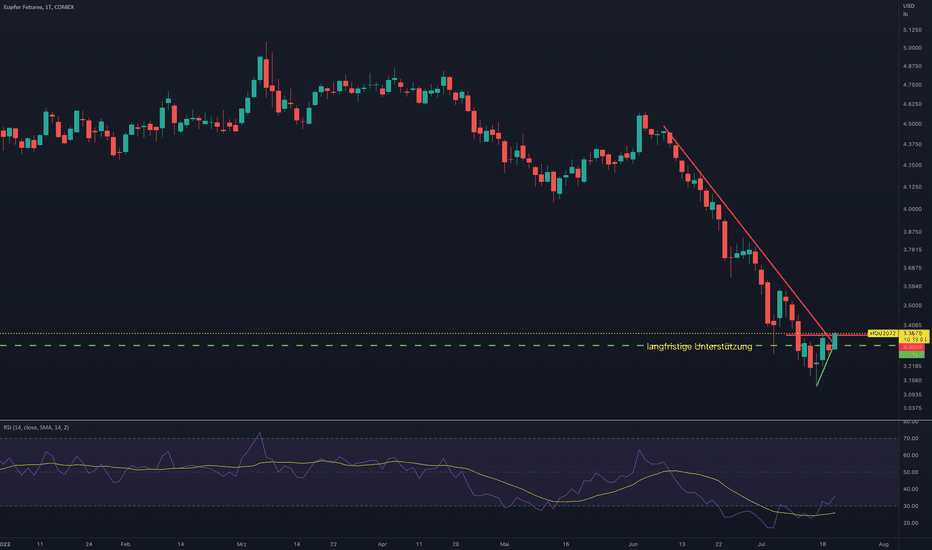Click the yellow HGU2022 symbol price tag
This screenshot has height=550, width=932.
coord(883,334)
